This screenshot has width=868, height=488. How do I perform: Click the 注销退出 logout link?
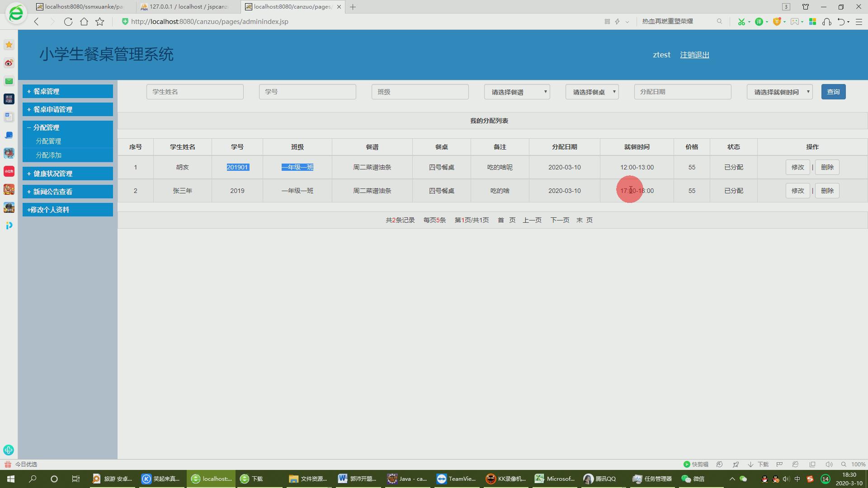pos(694,55)
